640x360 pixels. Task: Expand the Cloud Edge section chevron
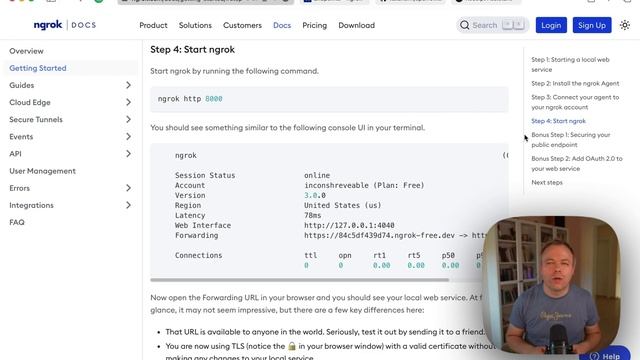tap(128, 102)
